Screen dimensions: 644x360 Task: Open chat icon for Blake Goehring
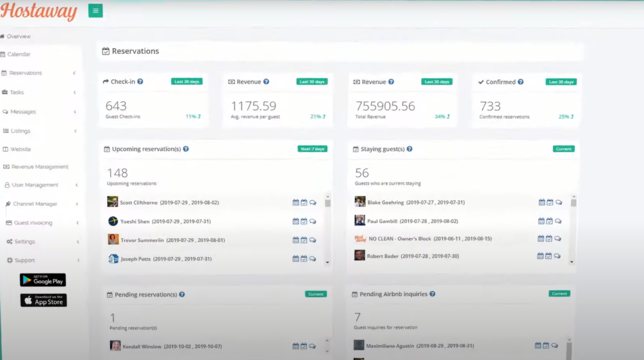point(558,202)
